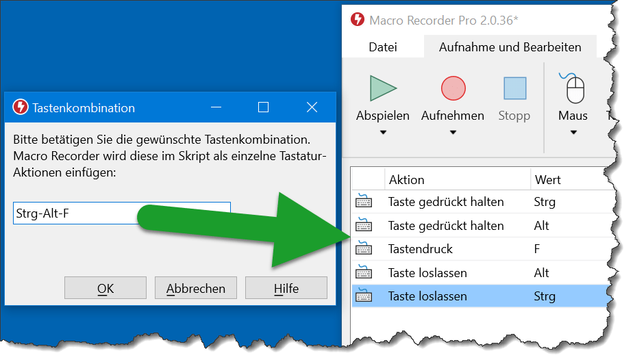The image size is (635, 364).
Task: Maximize the Tastenkombination dialog
Action: [263, 107]
